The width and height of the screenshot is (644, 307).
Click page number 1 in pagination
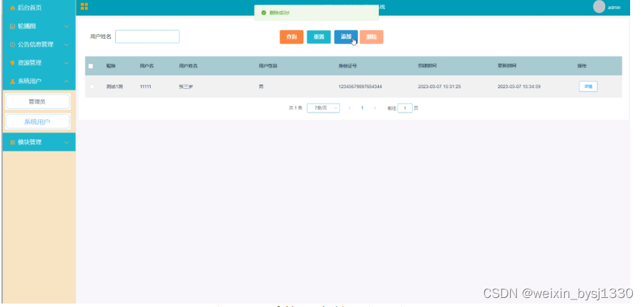[x=362, y=108]
